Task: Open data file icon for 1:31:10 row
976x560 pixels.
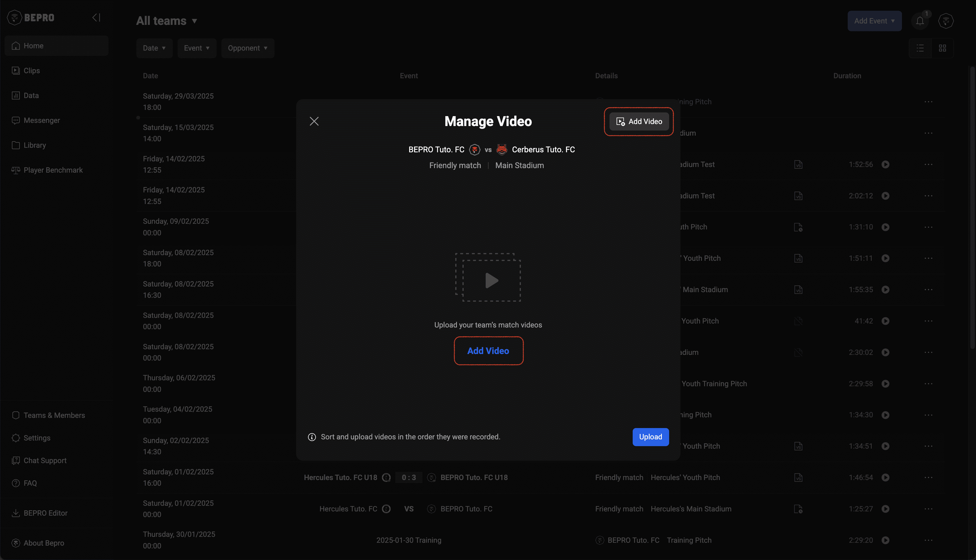Action: click(798, 227)
